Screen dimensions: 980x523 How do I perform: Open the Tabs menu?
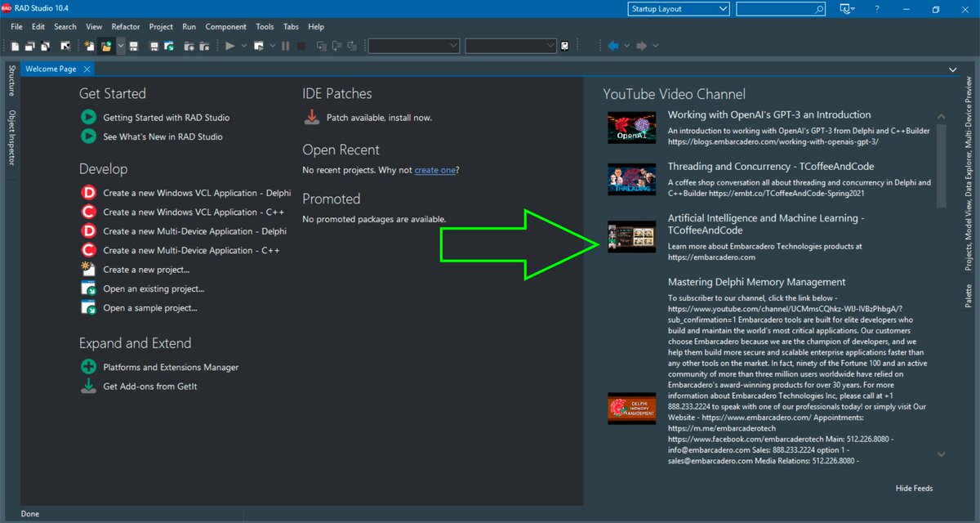pyautogui.click(x=291, y=27)
